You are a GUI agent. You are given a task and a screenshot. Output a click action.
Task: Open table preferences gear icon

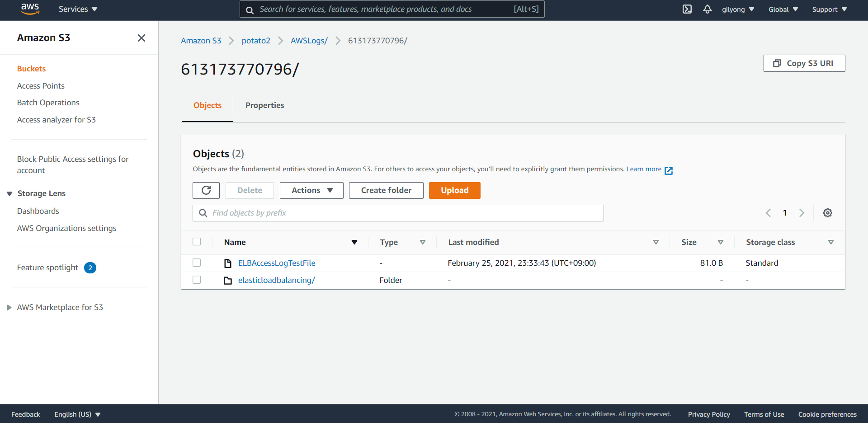(828, 213)
